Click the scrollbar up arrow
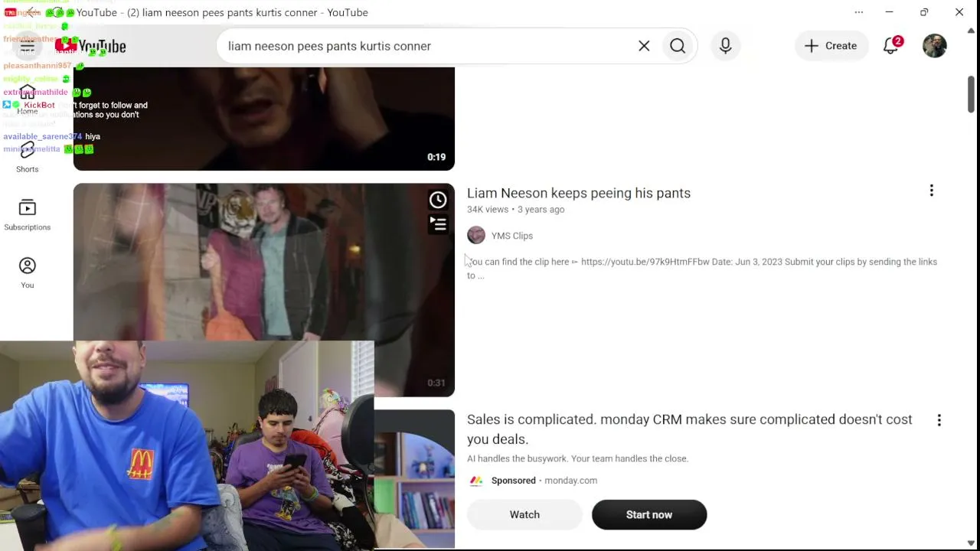Screen dimensions: 980x551 pyautogui.click(x=972, y=31)
